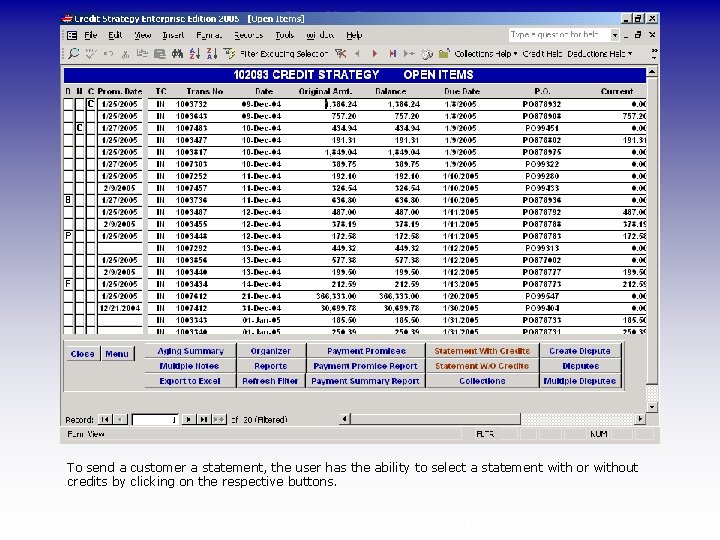
Task: Click the Multiple Notes button
Action: [189, 366]
